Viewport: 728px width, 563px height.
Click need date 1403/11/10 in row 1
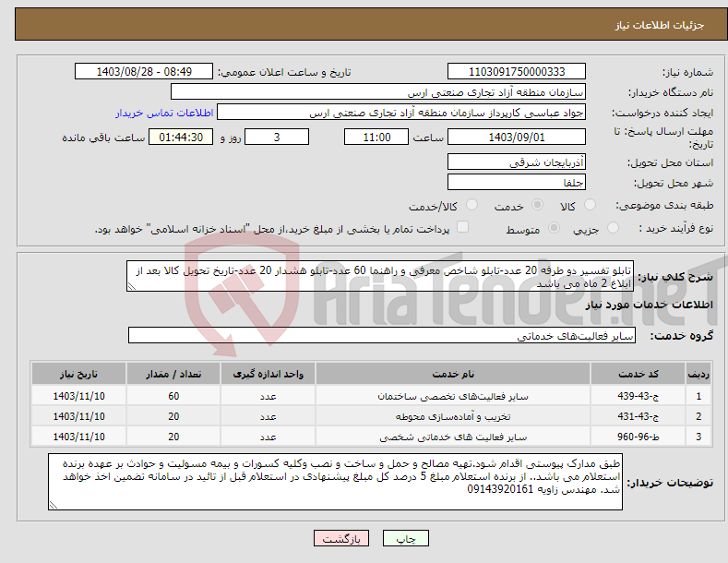pyautogui.click(x=79, y=396)
